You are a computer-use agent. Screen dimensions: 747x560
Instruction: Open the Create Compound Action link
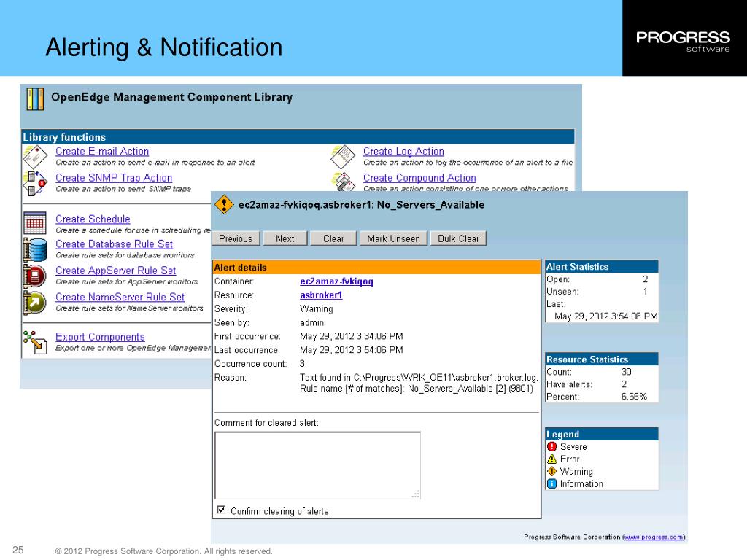click(x=419, y=178)
